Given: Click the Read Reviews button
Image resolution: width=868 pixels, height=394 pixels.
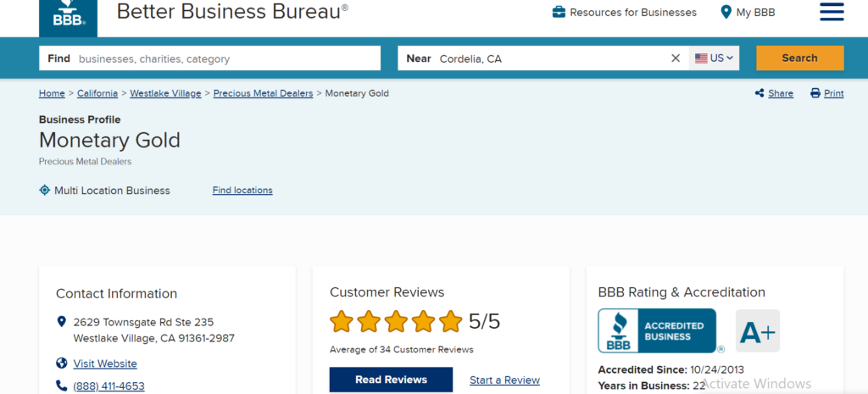Looking at the screenshot, I should coord(391,380).
